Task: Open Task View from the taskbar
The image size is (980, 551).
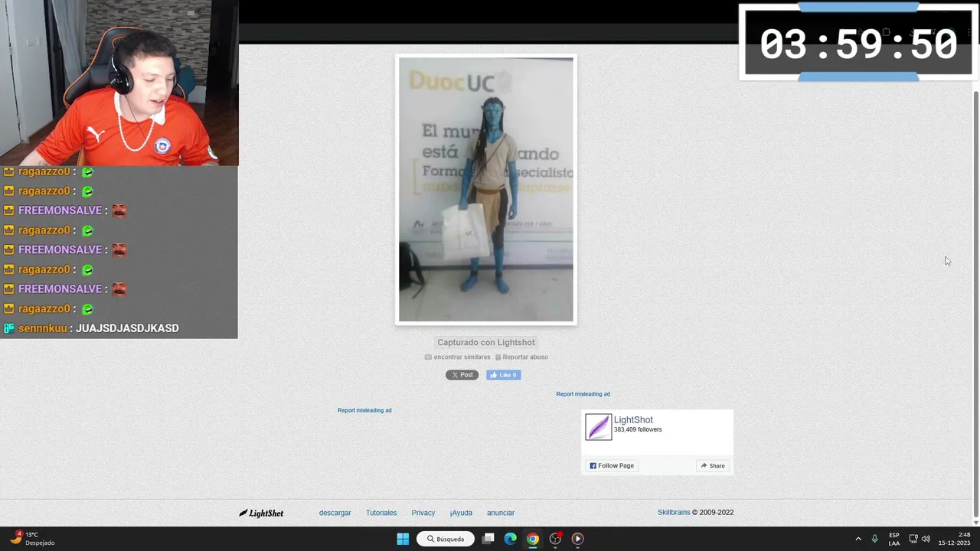Action: (x=488, y=539)
